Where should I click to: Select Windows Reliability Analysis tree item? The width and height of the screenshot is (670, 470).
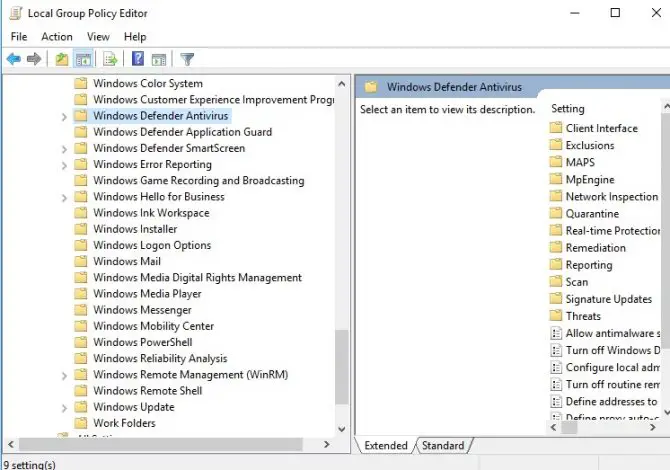[x=160, y=358]
